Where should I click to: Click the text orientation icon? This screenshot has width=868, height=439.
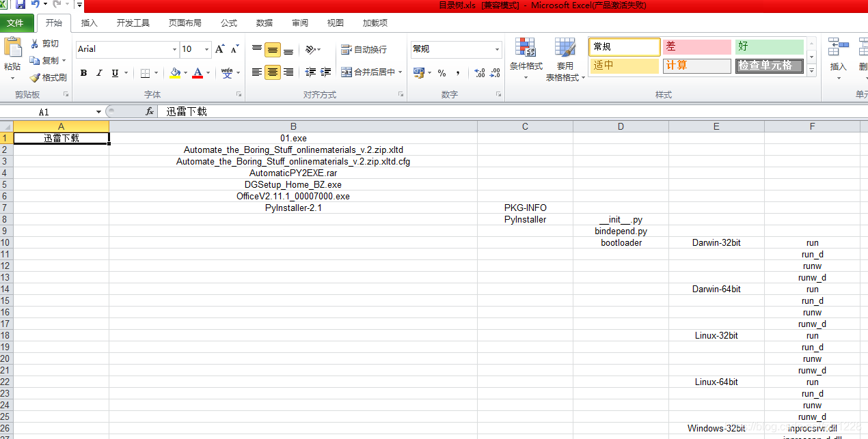point(310,50)
